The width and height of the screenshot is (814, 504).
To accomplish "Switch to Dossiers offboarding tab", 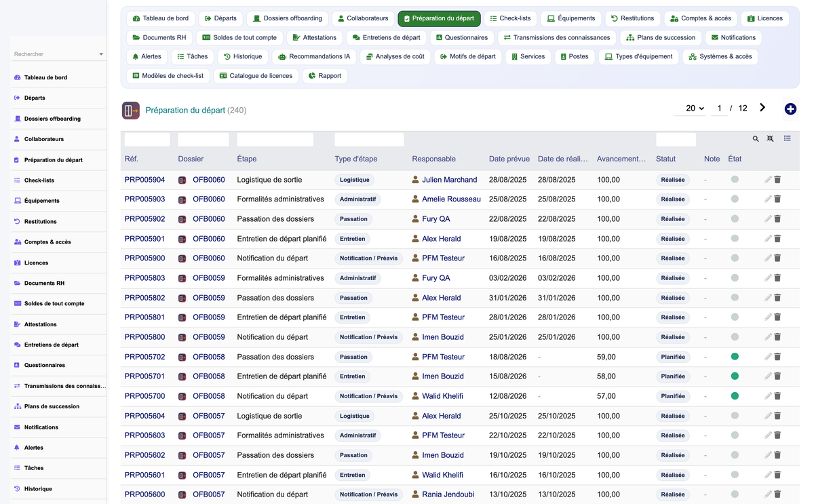I will coord(288,18).
